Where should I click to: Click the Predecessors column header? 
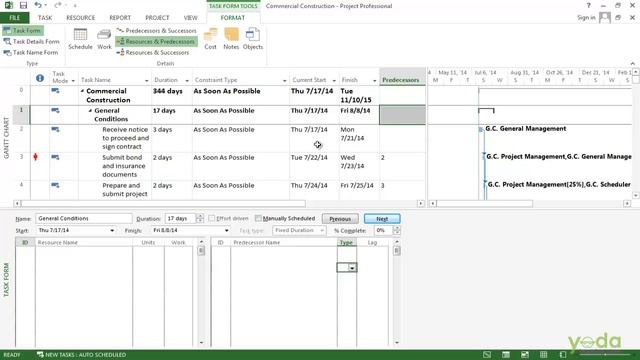click(402, 77)
